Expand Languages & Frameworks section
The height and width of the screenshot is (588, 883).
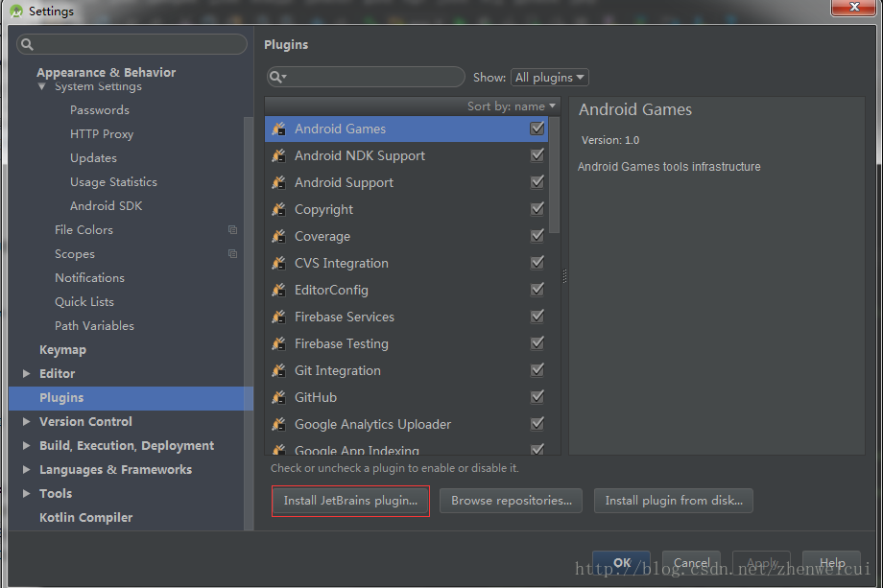(26, 469)
